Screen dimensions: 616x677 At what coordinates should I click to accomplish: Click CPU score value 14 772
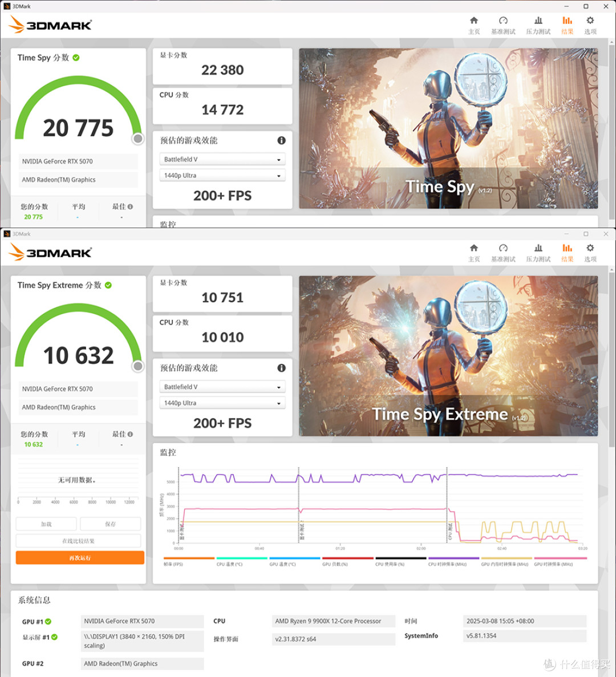point(222,110)
